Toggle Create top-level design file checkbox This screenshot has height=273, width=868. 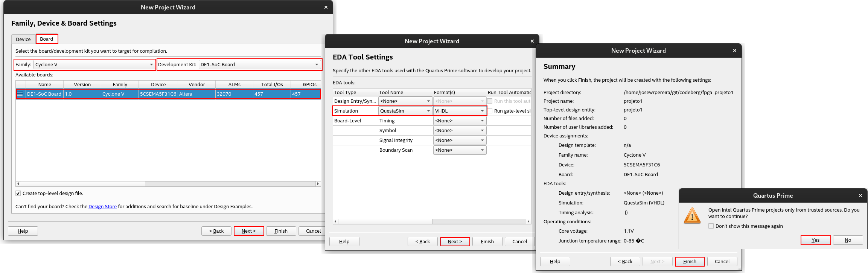click(18, 194)
